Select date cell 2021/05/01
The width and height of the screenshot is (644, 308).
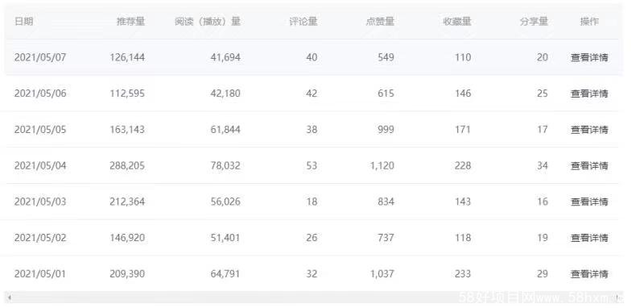coord(39,274)
